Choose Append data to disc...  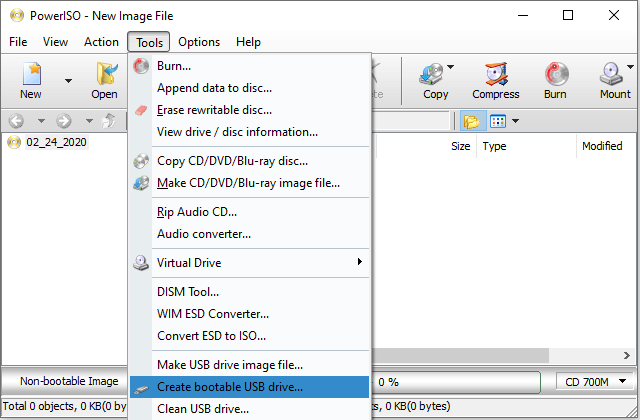click(x=249, y=88)
